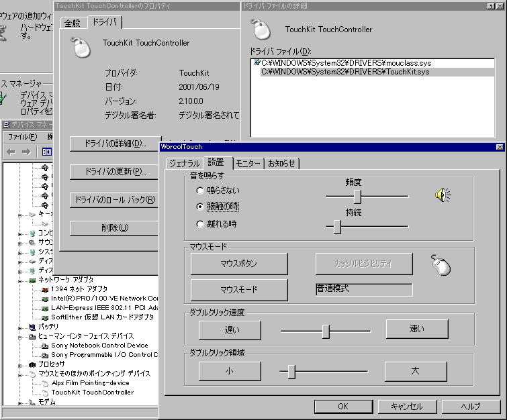
Task: Click the 速い button
Action: [x=417, y=329]
